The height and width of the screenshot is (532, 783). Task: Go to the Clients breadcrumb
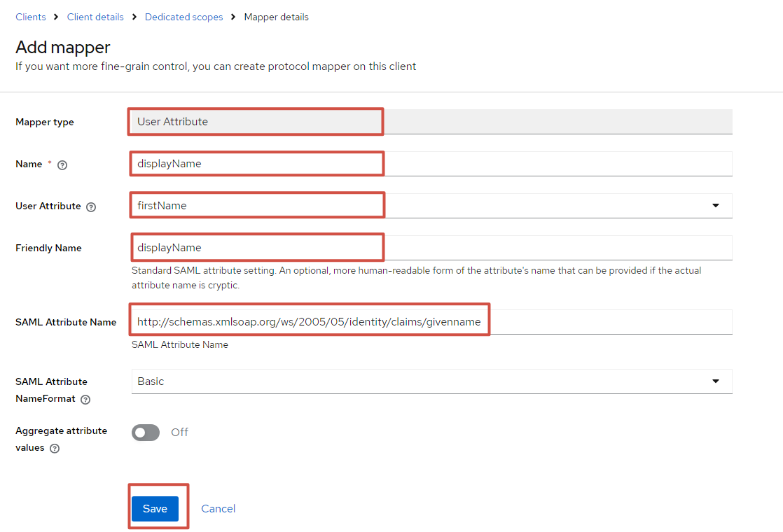[x=30, y=17]
